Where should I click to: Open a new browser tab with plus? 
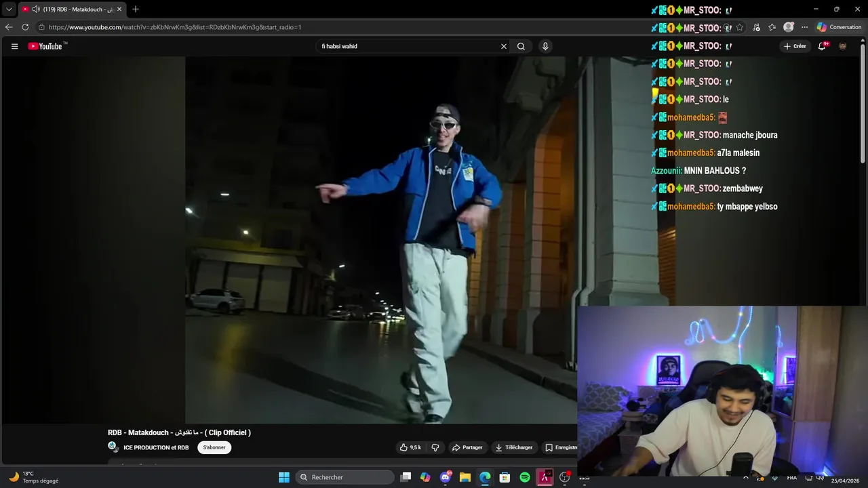(136, 9)
